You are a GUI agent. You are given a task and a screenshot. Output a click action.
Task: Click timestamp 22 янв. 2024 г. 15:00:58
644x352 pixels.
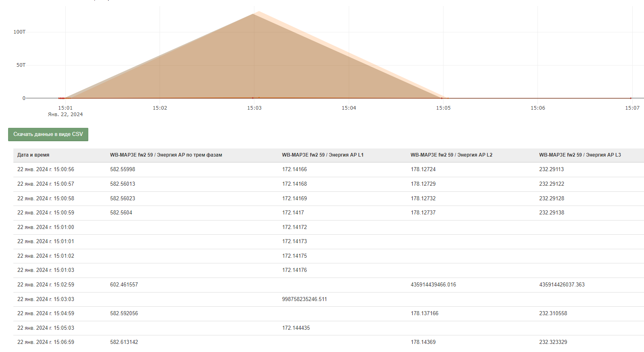click(x=46, y=199)
